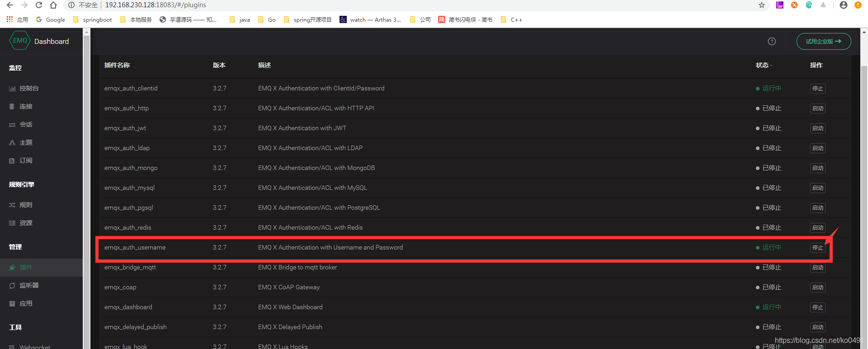Viewport: 868px width, 349px height.
Task: Start the emqx_auth_redis plugin
Action: pos(817,228)
